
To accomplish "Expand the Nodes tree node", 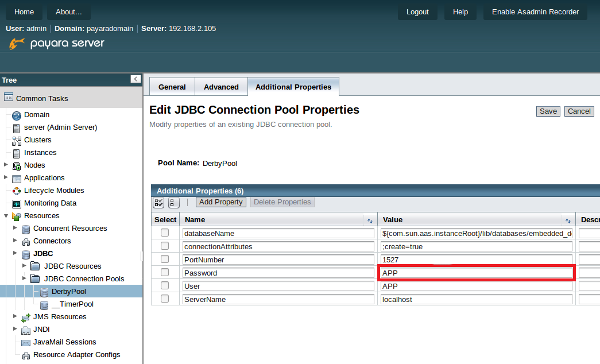I will pos(6,165).
